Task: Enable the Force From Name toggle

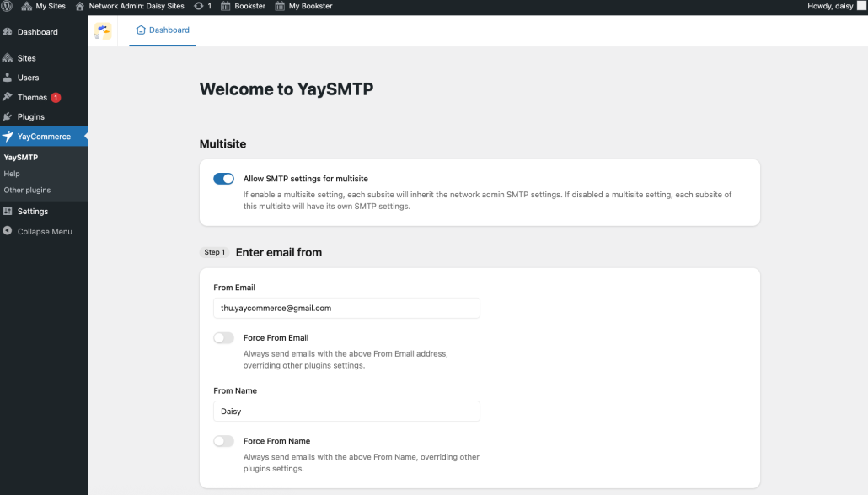Action: coord(223,441)
